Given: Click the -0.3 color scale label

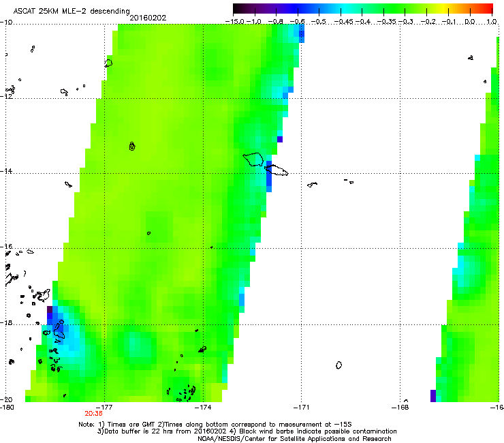Looking at the screenshot, I should coord(406,22).
